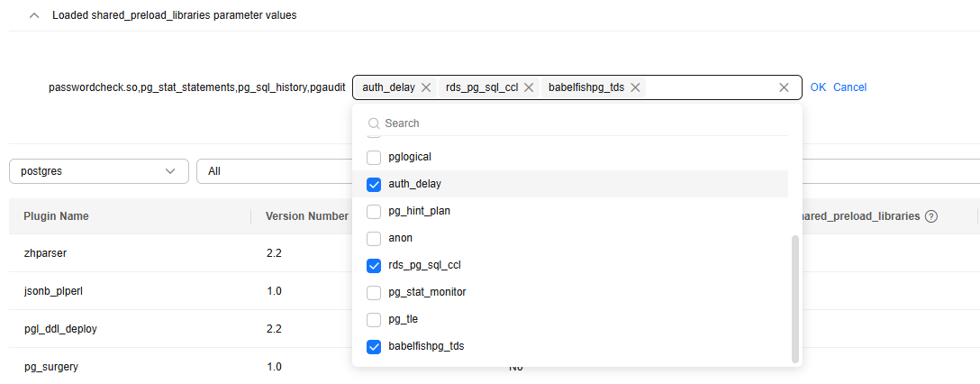Uncheck the auth_delay option
The width and height of the screenshot is (980, 384).
(x=374, y=184)
